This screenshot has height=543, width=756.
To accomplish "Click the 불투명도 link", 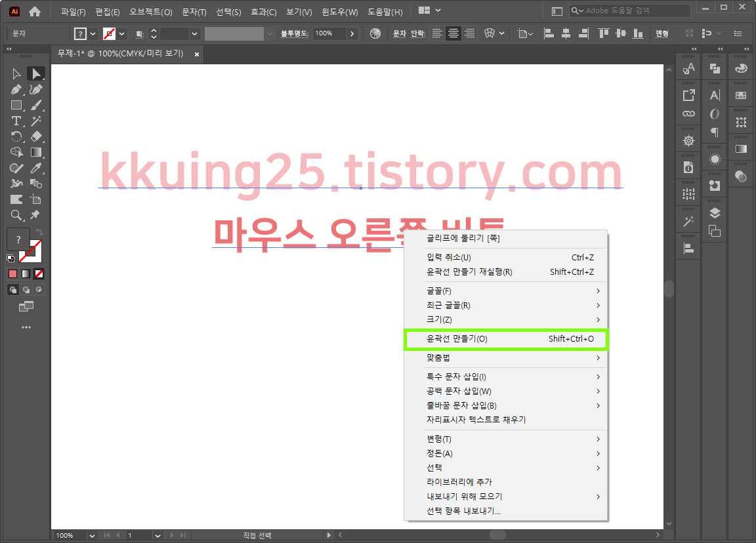I will click(295, 33).
